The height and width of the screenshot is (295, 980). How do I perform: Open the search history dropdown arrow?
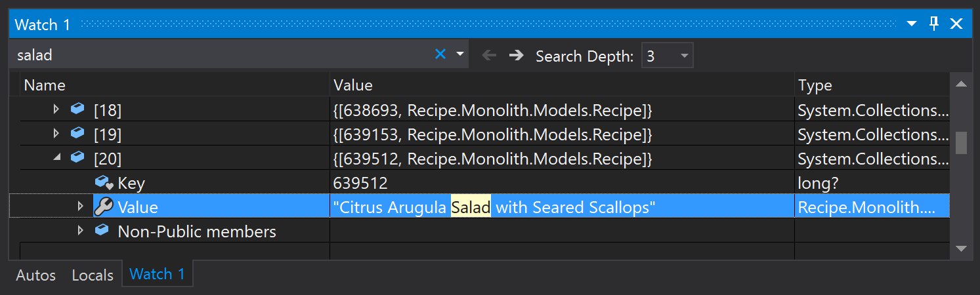pos(460,54)
